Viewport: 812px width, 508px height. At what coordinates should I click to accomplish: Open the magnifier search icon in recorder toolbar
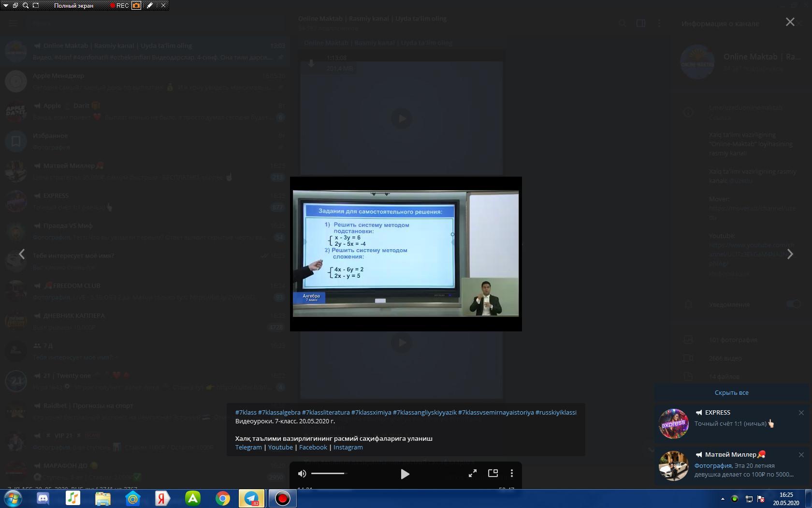click(26, 6)
